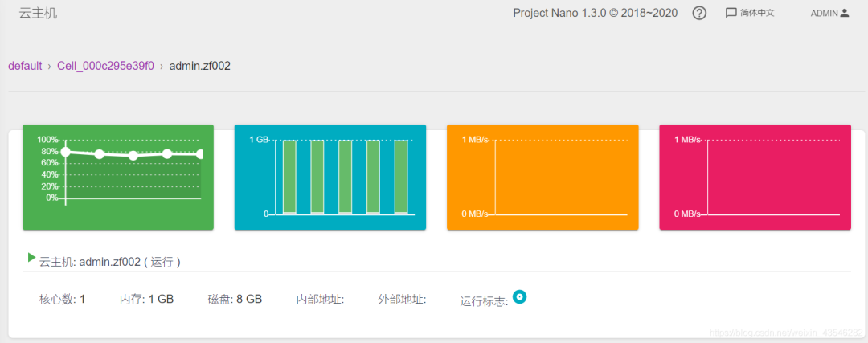This screenshot has height=343, width=868.
Task: Click the teal memory usage chart
Action: [x=330, y=177]
